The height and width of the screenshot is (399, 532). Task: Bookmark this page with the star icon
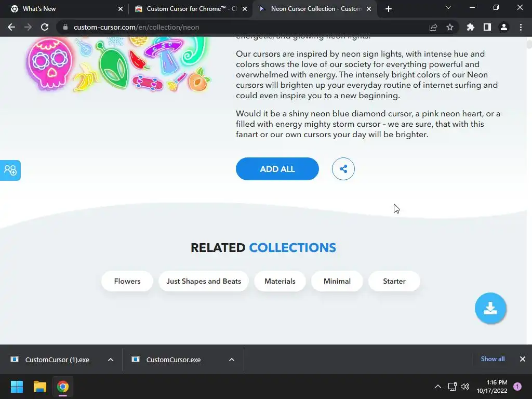[450, 27]
